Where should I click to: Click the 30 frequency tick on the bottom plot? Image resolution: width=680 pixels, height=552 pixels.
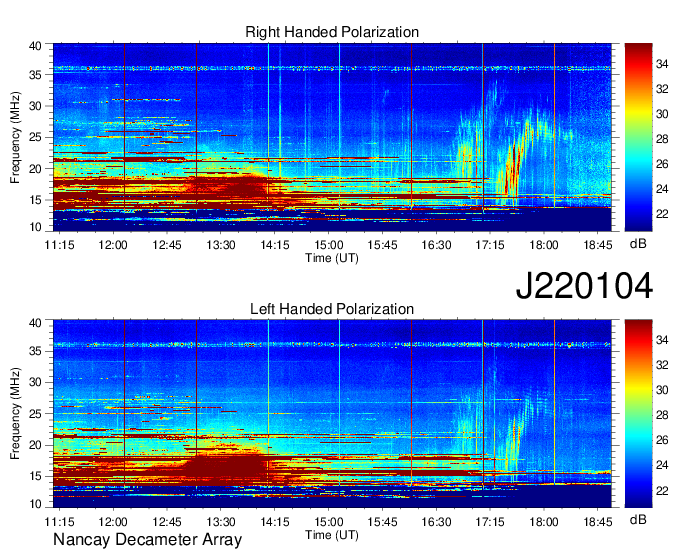35,382
